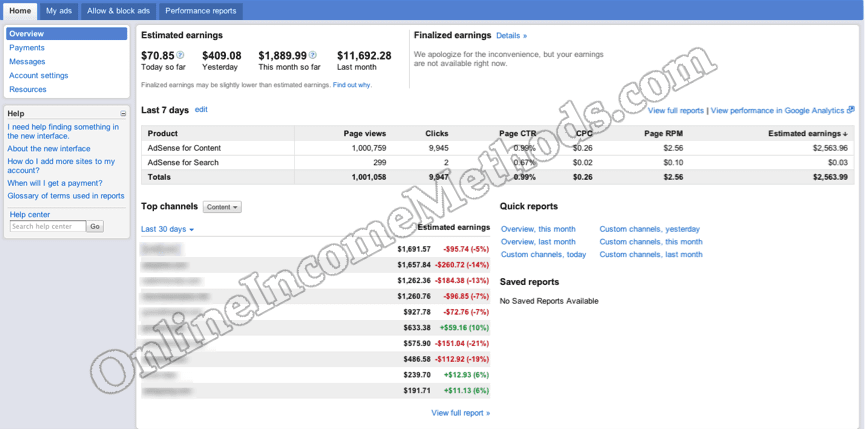The height and width of the screenshot is (429, 865).
Task: Select Overview in the sidebar
Action: tap(67, 34)
